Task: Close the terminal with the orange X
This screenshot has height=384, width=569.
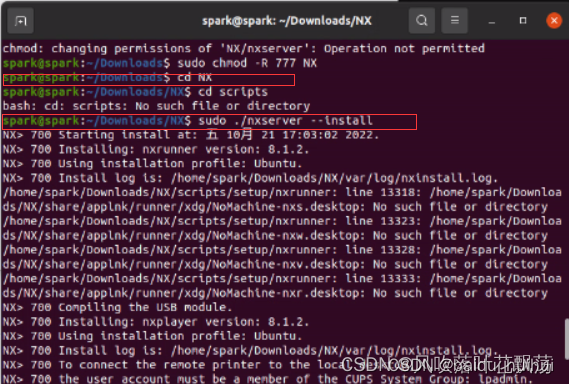Action: (x=554, y=20)
